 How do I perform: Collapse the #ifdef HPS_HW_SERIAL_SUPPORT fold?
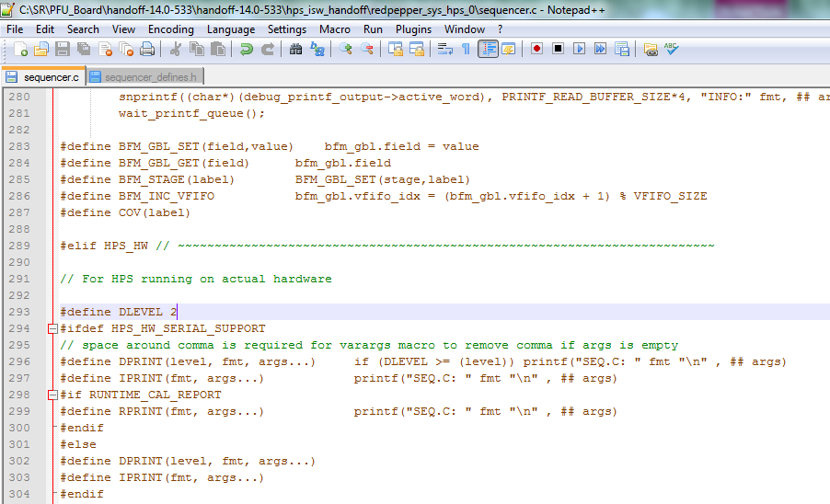point(52,328)
